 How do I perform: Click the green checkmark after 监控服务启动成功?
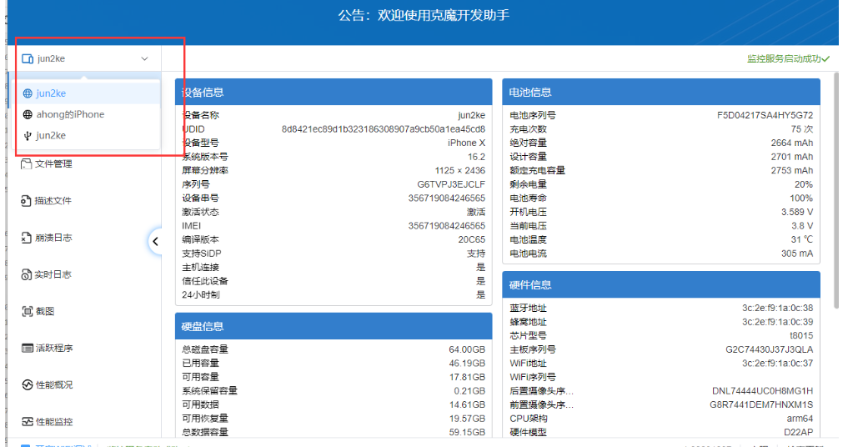825,58
